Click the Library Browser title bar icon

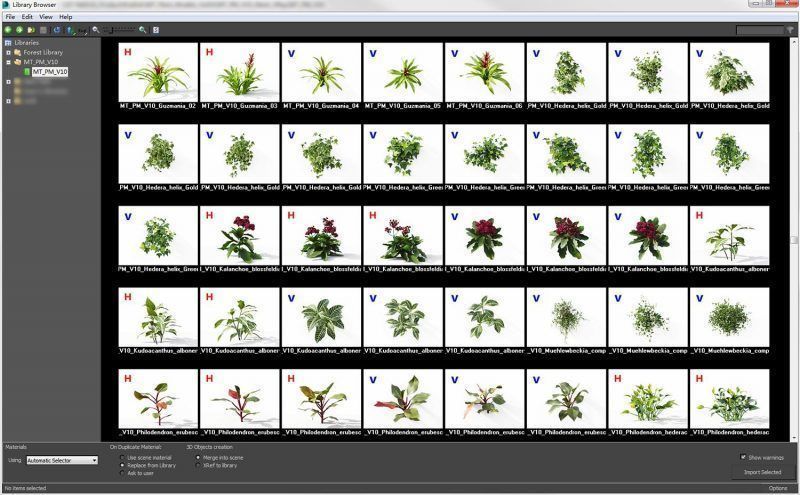click(x=6, y=5)
